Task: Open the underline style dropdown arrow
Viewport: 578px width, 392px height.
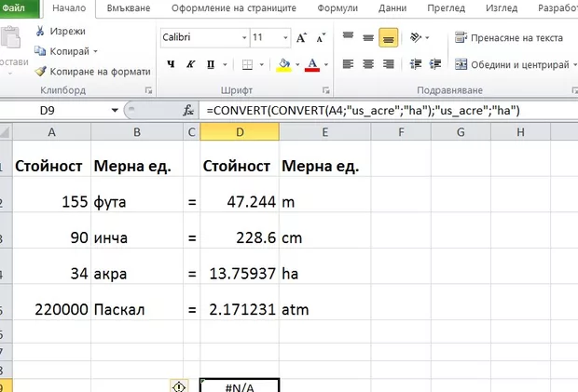Action: [225, 65]
